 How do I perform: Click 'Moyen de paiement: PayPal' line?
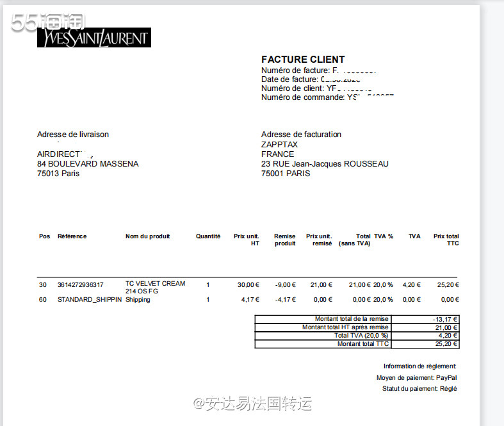pos(416,378)
